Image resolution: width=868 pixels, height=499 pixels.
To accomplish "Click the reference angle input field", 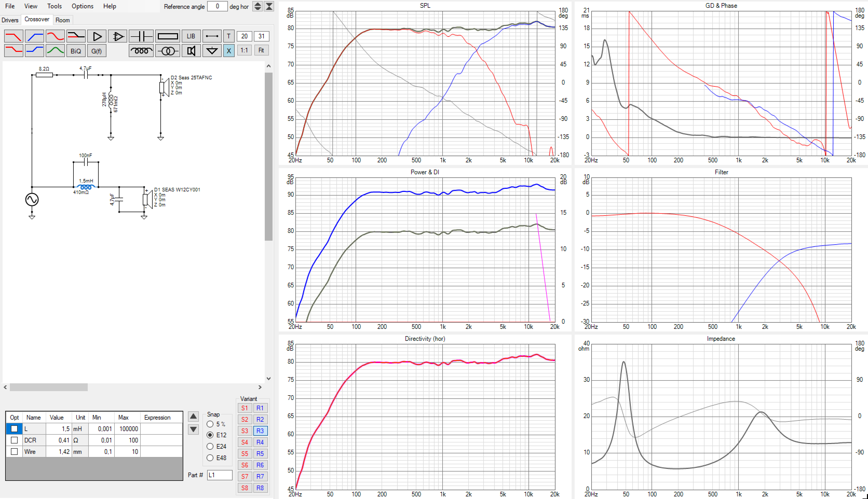I will point(218,6).
